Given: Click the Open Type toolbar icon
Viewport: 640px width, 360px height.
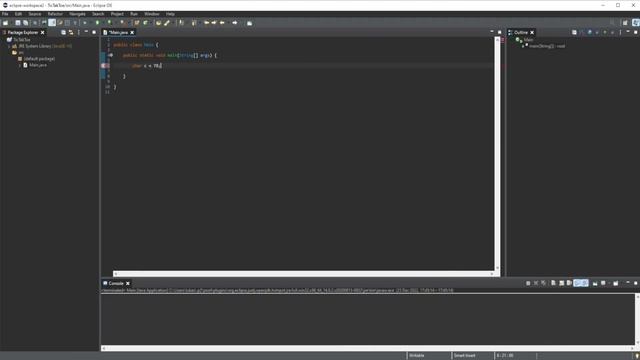Looking at the screenshot, I should (159, 23).
